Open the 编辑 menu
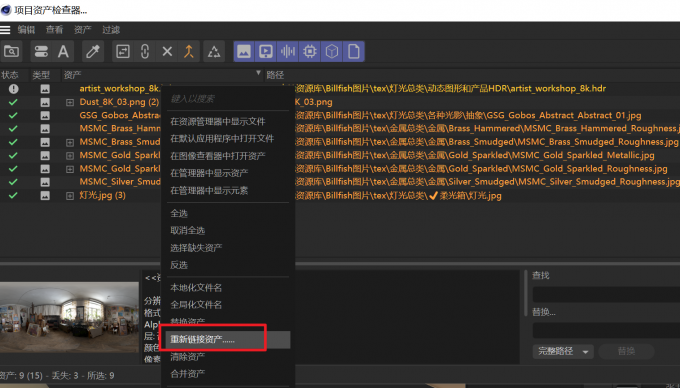 click(26, 30)
